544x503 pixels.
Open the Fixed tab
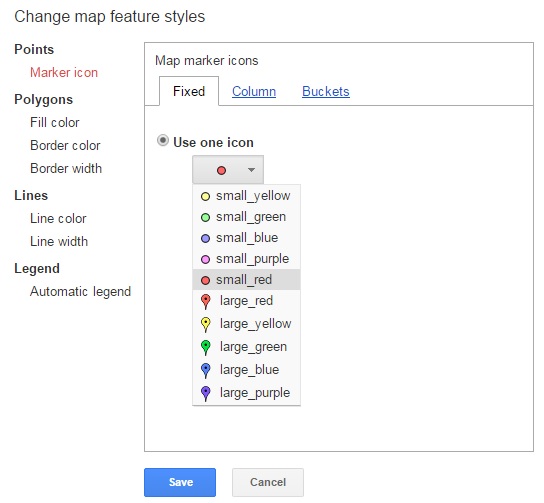[x=189, y=91]
